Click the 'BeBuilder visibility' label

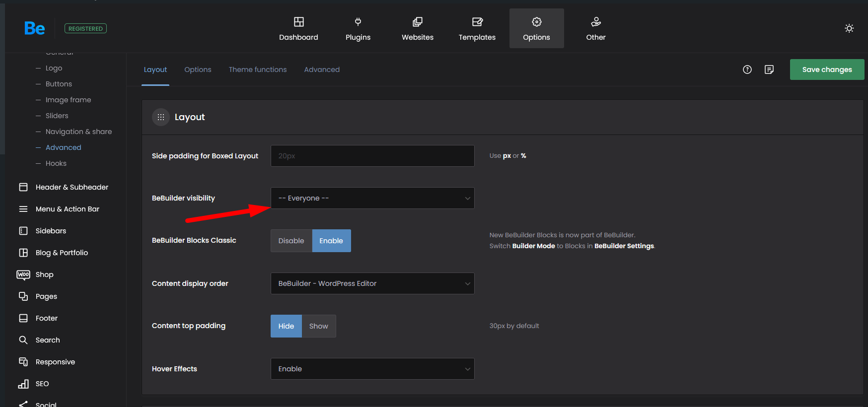[x=183, y=198]
